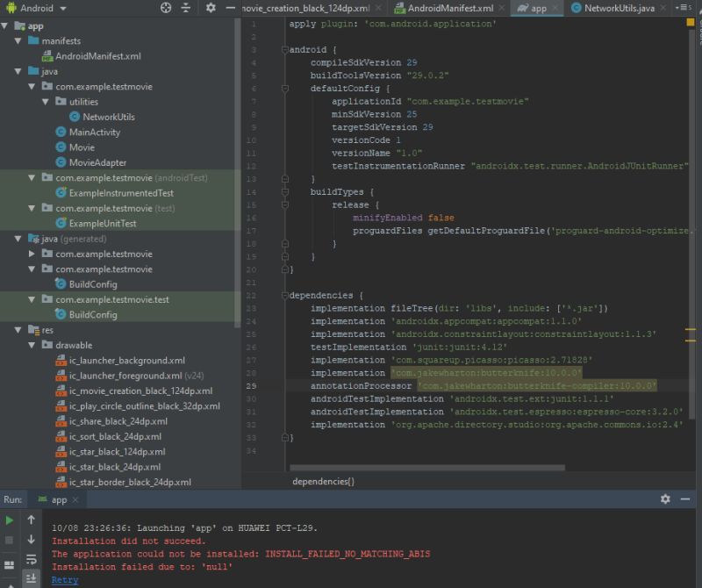Collapse the java folder
The width and height of the screenshot is (702, 588).
coord(18,72)
